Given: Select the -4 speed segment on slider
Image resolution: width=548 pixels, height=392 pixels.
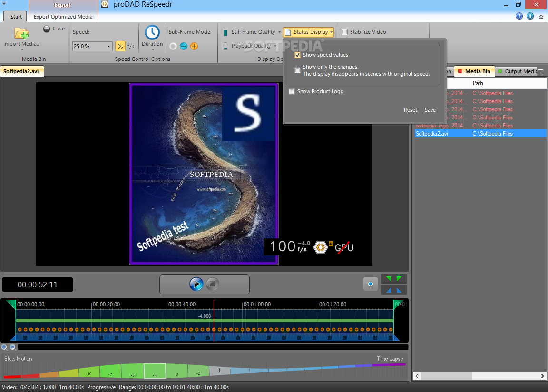Looking at the screenshot, I should click(x=155, y=371).
